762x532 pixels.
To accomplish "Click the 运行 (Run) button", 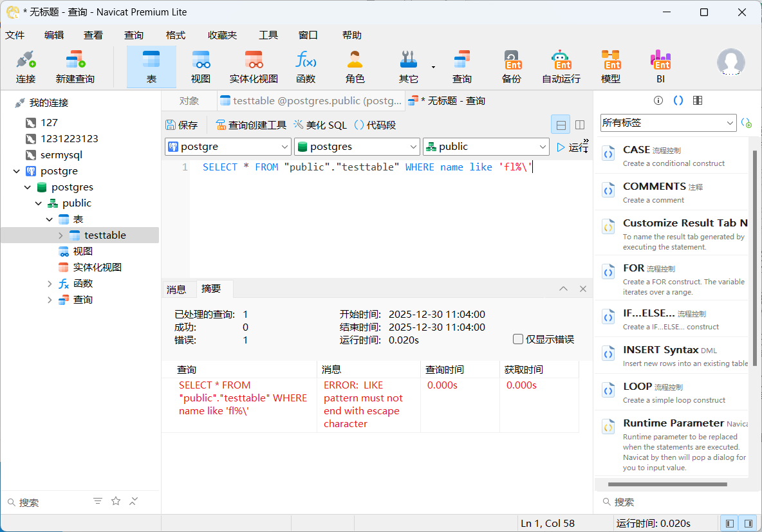I will (572, 147).
